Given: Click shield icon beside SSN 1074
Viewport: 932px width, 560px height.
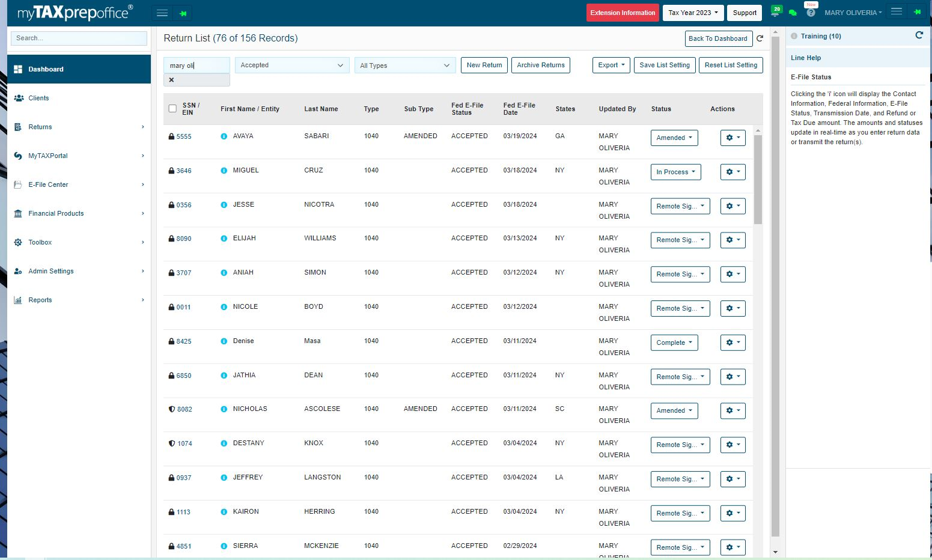Looking at the screenshot, I should 172,443.
